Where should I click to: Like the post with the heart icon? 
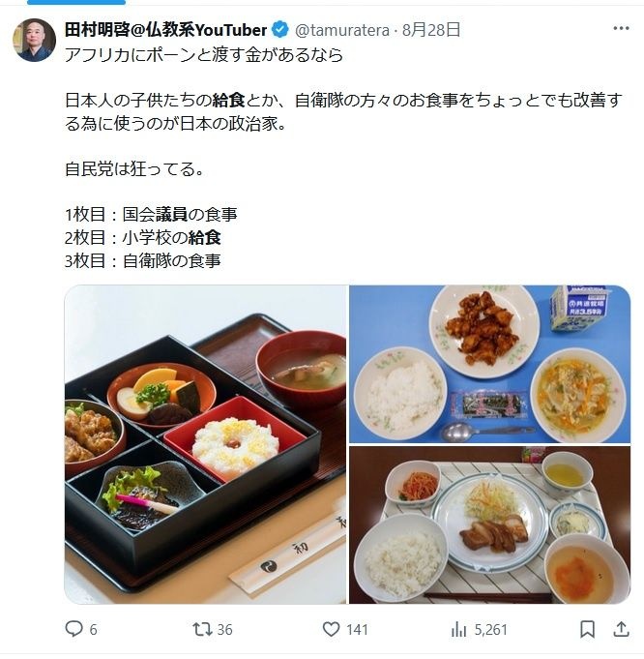[331, 629]
